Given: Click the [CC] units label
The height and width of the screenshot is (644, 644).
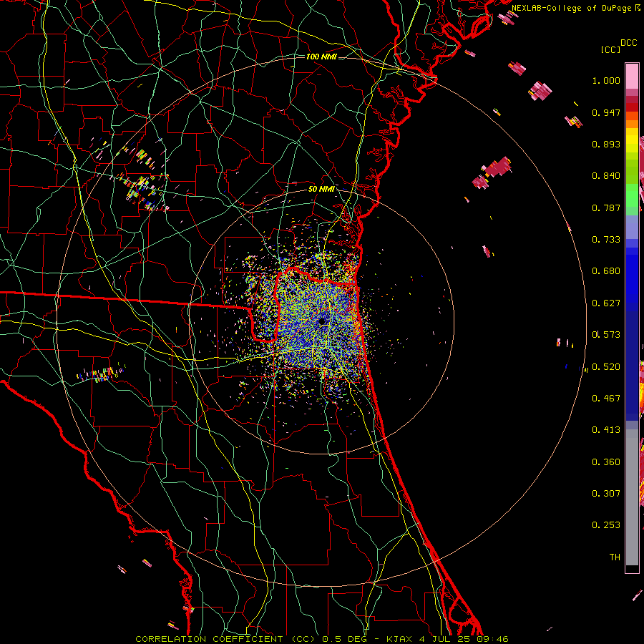Looking at the screenshot, I should (x=610, y=49).
